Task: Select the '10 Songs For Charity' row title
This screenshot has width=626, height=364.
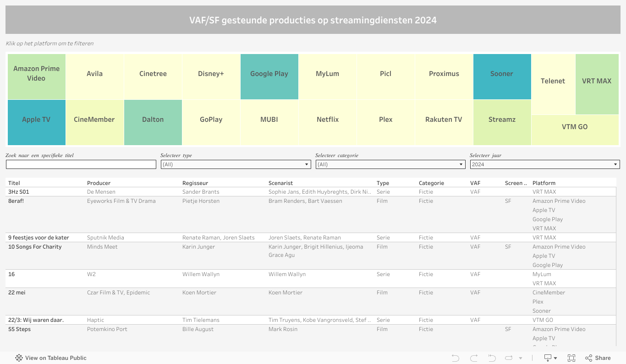Action: coord(35,247)
